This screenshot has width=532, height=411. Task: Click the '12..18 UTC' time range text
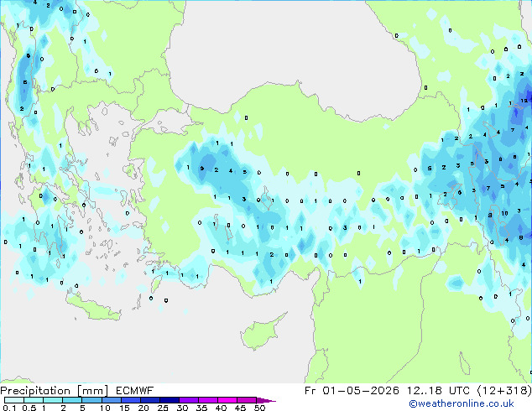coord(438,391)
